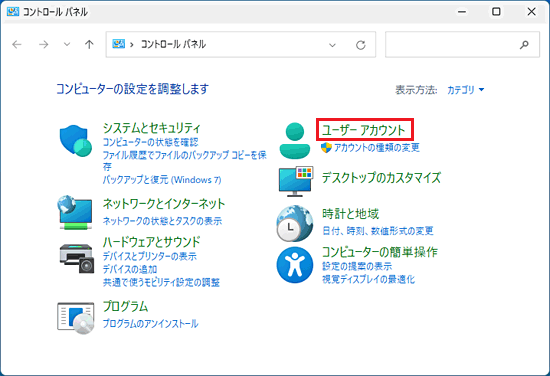550x376 pixels.
Task: Open コンピューターの状態を確認 link
Action: pyautogui.click(x=150, y=142)
